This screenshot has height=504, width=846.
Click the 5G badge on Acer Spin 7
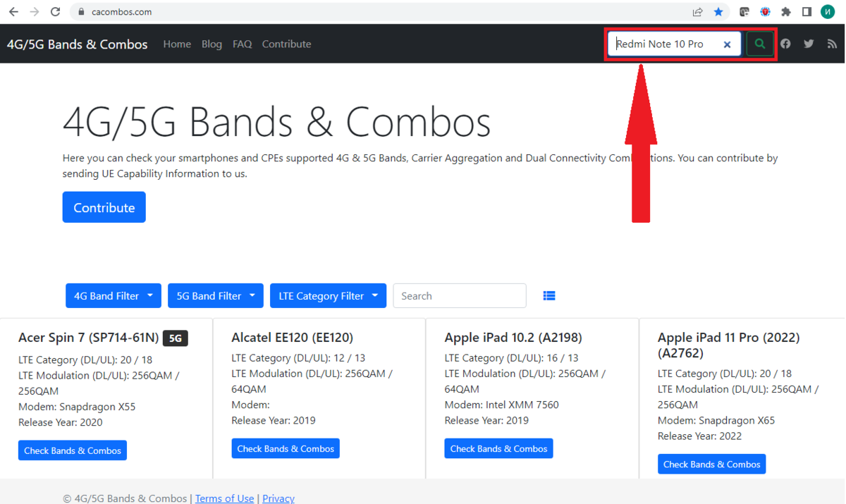point(176,338)
